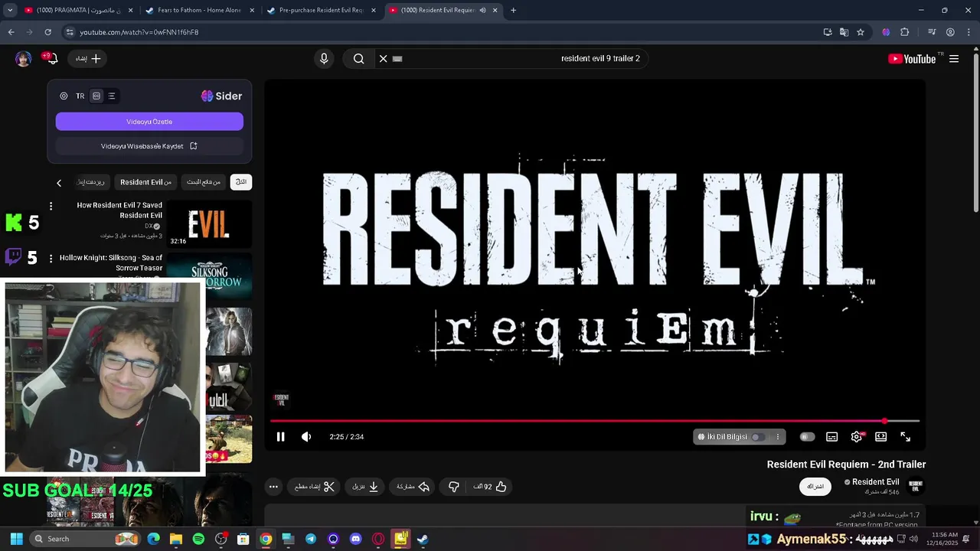Open Discord from the taskbar
This screenshot has width=980, height=551.
pos(355,539)
